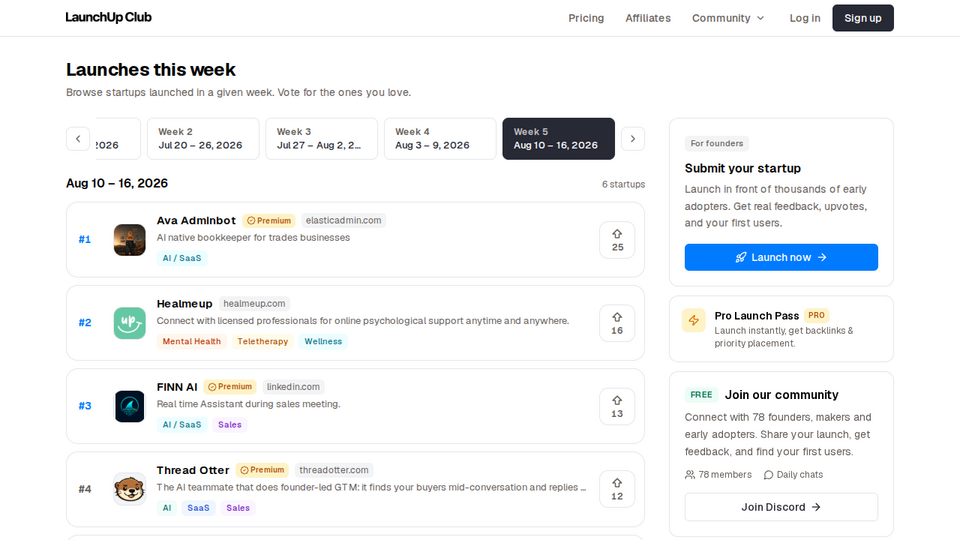Click the #2 rank label

(84, 323)
